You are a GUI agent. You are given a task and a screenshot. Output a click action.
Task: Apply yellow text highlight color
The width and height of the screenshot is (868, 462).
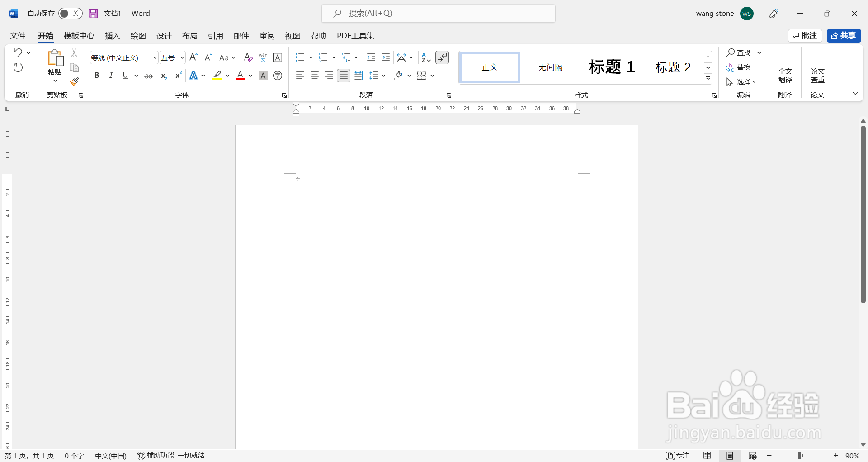tap(217, 76)
